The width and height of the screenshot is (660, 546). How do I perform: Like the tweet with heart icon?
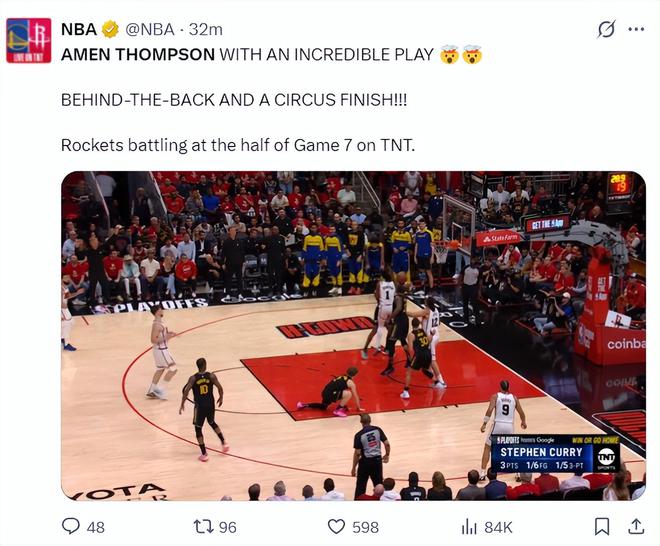point(336,527)
